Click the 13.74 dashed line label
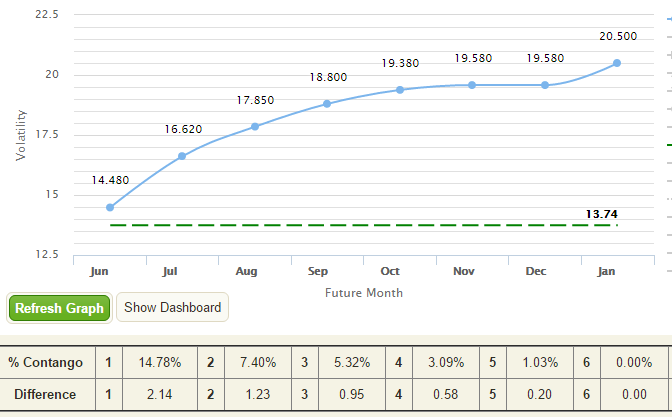 pyautogui.click(x=602, y=214)
